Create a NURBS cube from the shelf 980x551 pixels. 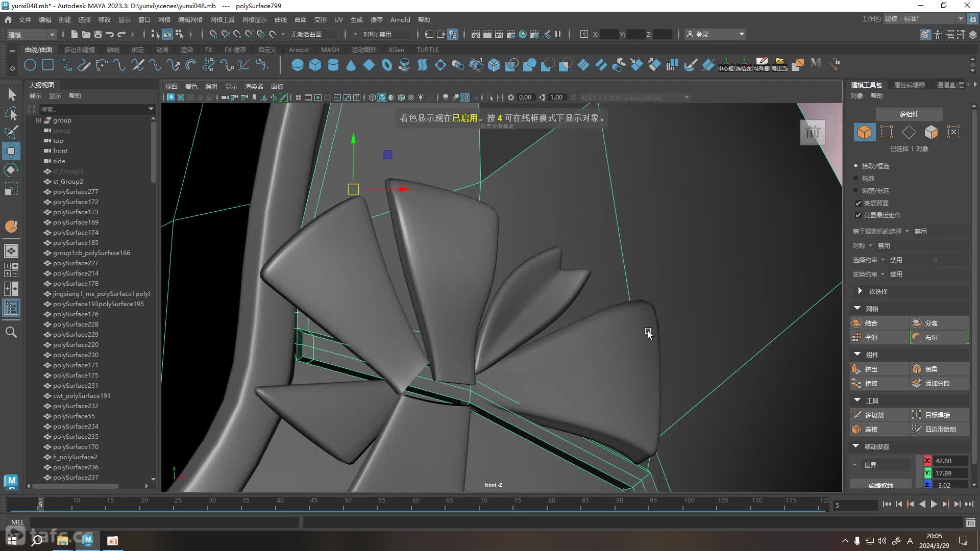tap(315, 65)
